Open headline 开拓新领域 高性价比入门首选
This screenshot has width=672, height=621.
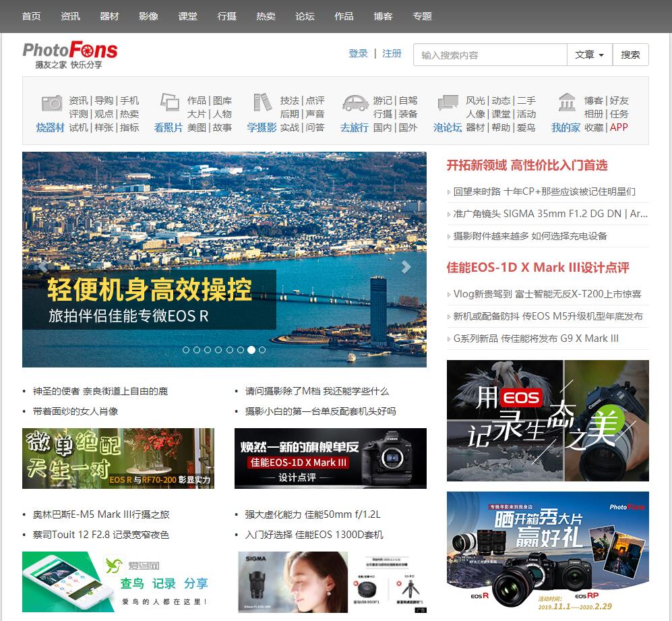527,166
